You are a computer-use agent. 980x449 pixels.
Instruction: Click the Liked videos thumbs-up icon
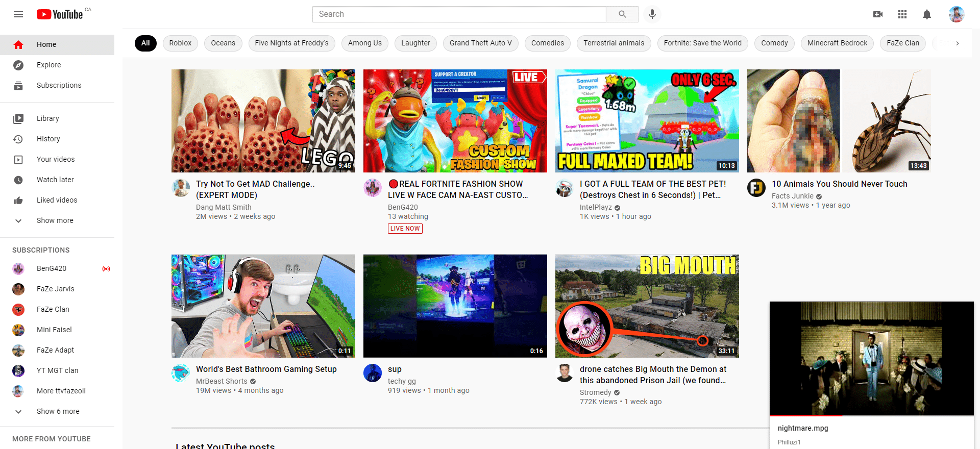click(x=18, y=200)
